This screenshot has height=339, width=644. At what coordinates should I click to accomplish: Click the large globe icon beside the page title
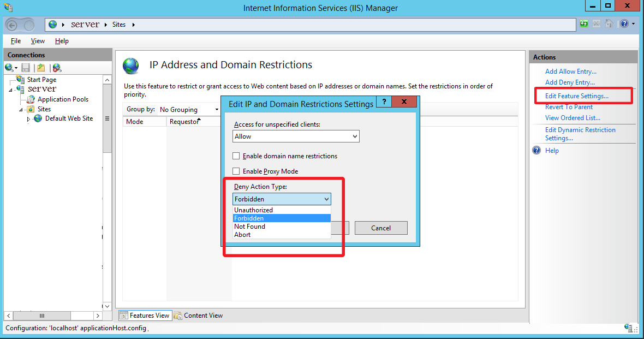(131, 66)
